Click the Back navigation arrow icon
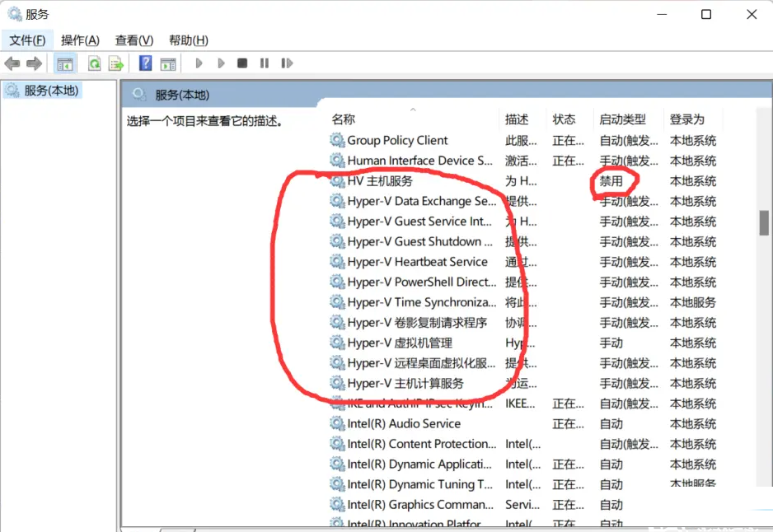The width and height of the screenshot is (773, 532). click(x=12, y=63)
